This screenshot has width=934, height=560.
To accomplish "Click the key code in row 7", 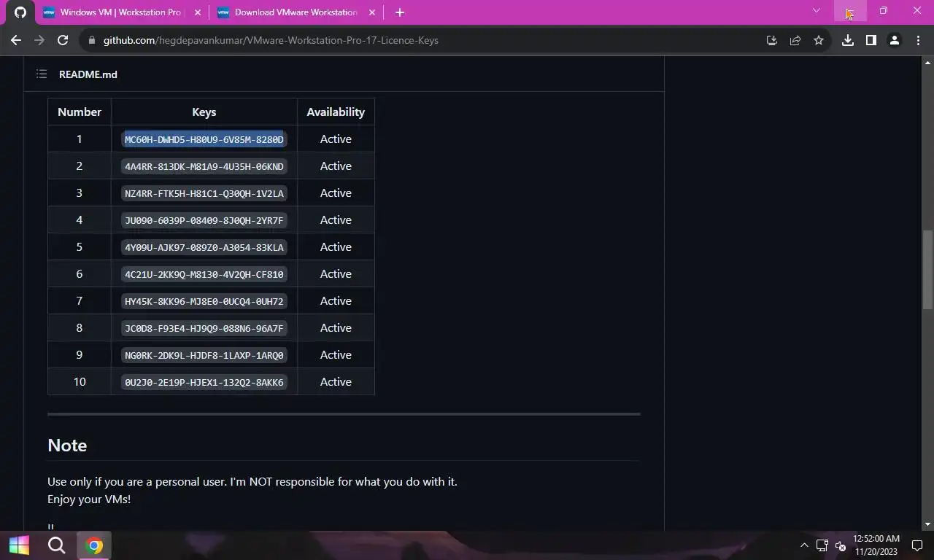I will [204, 301].
